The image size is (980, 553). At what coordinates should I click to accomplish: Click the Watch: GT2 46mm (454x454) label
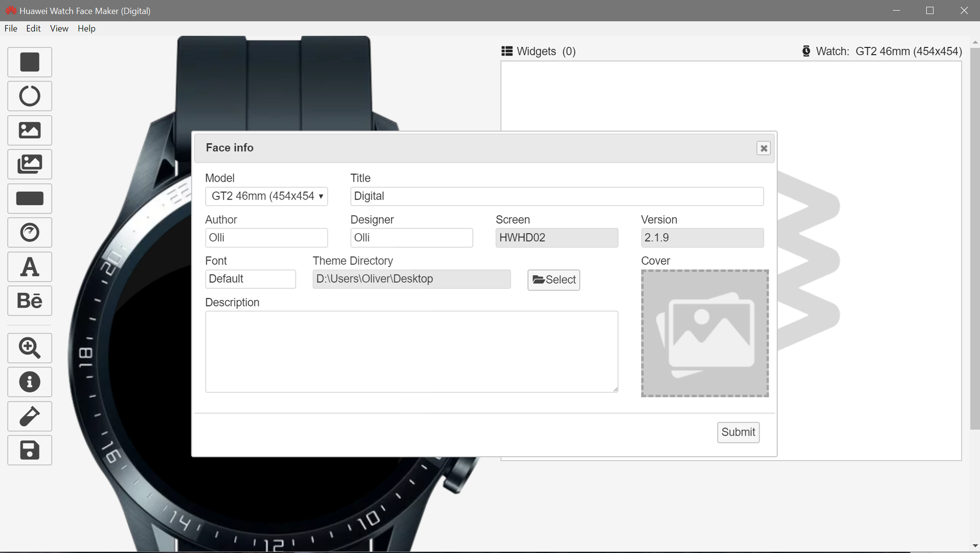[x=889, y=51]
